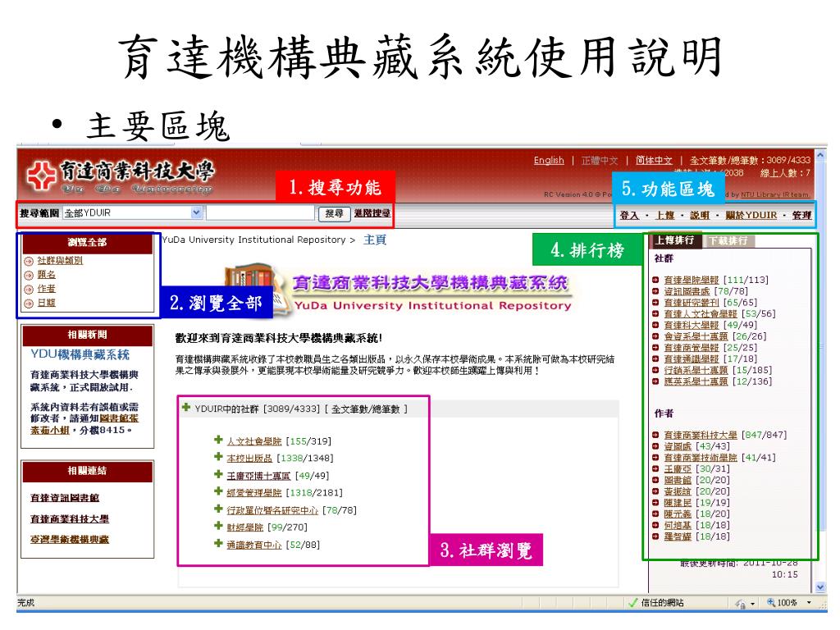Click arrow icon beside 作者 in browse menu
Viewport: 840px width, 630px height.
[29, 290]
